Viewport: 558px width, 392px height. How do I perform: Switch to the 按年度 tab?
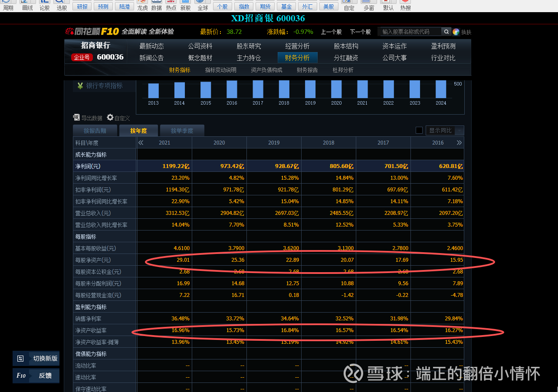[138, 131]
